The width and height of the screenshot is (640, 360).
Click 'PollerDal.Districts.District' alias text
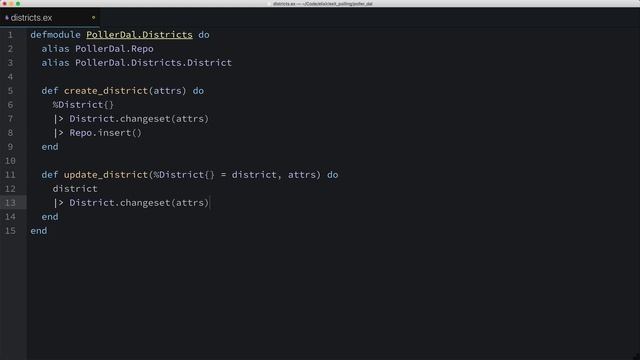click(153, 63)
